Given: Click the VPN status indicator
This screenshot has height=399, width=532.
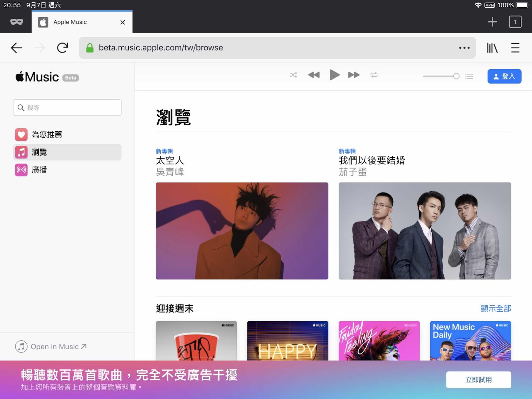Looking at the screenshot, I should 489,5.
